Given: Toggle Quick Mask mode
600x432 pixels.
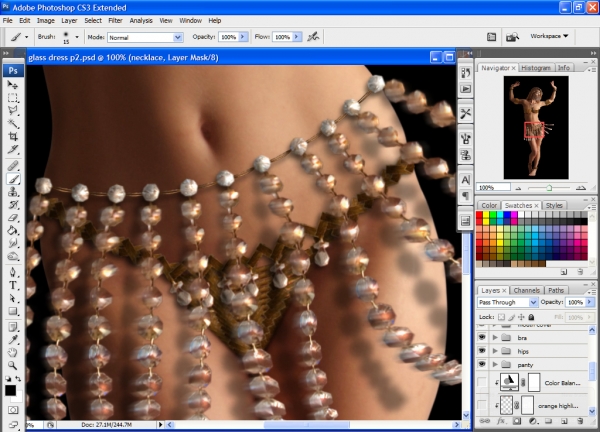Looking at the screenshot, I should 13,410.
